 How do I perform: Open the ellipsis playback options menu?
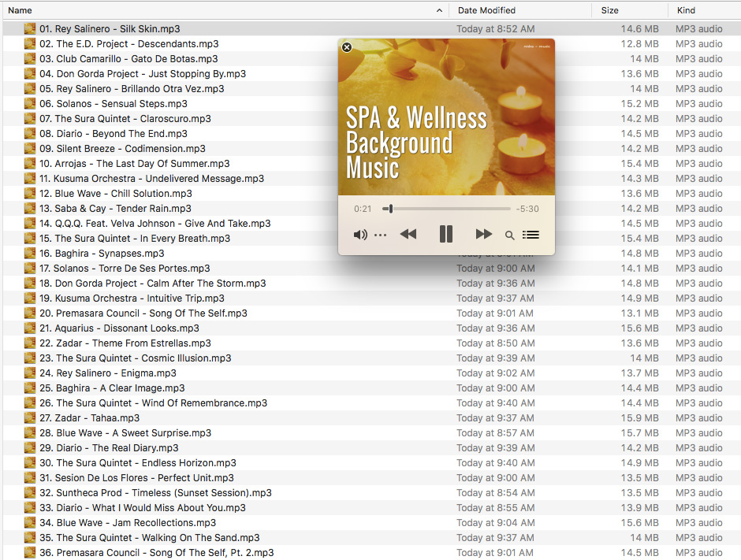click(381, 234)
